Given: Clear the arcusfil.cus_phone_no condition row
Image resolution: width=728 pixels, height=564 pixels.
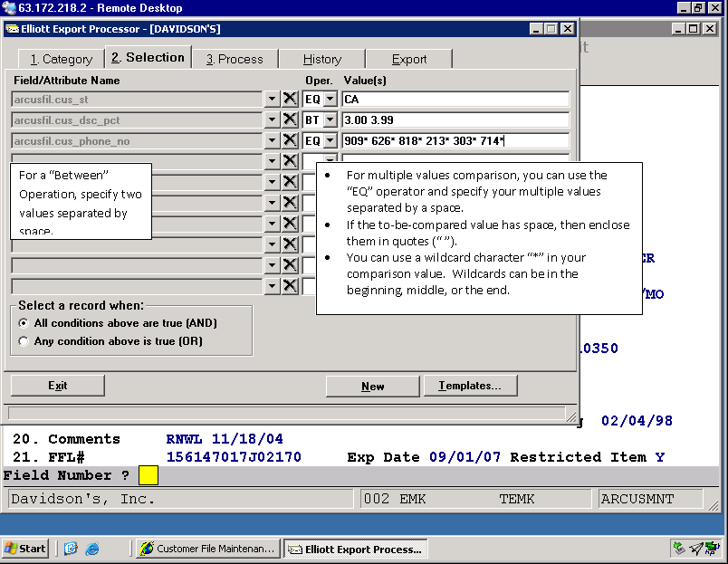Looking at the screenshot, I should pyautogui.click(x=290, y=140).
